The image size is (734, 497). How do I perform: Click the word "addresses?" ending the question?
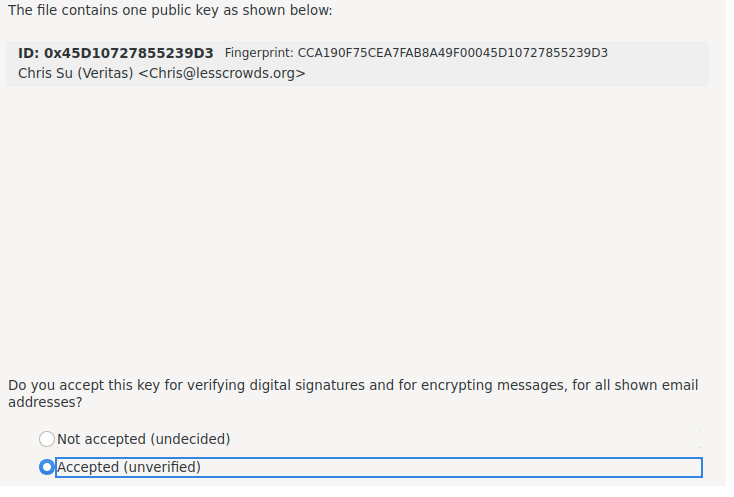pyautogui.click(x=43, y=402)
